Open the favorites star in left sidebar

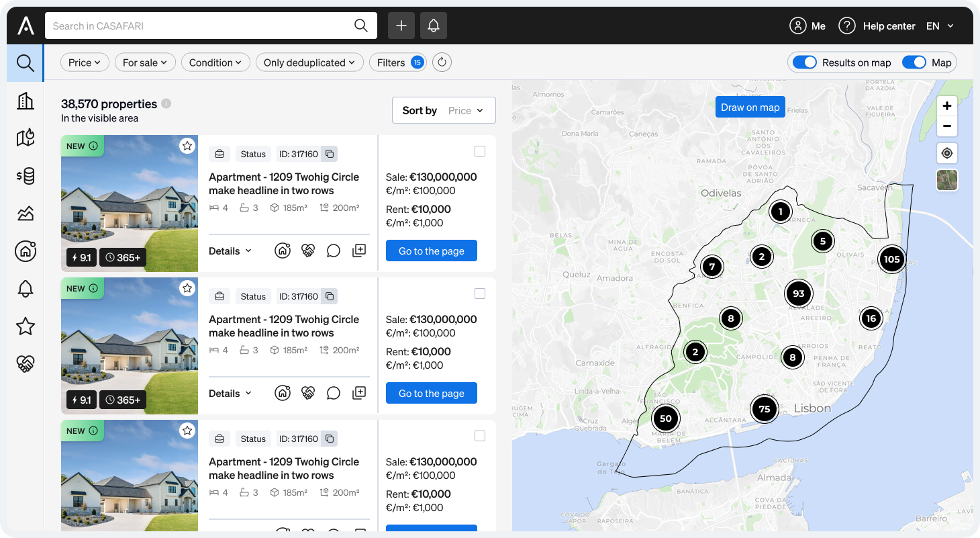(26, 326)
